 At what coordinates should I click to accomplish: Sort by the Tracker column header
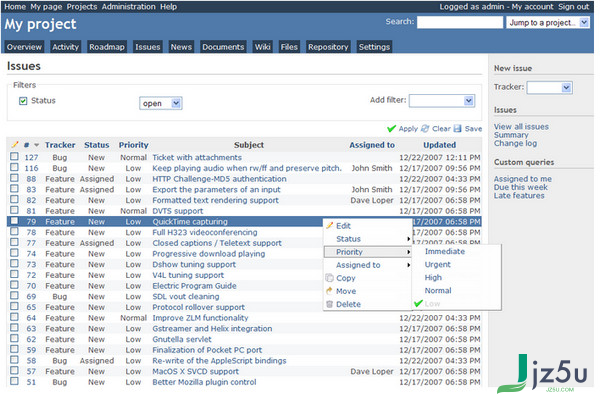point(60,145)
